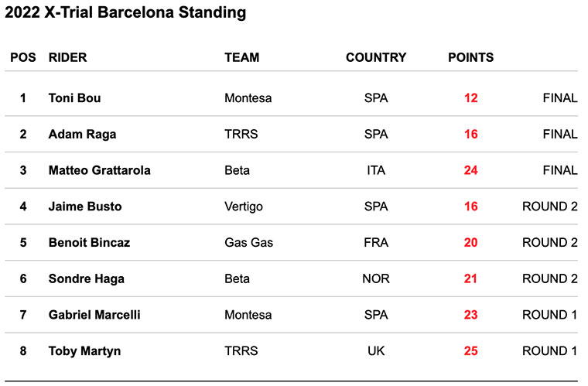Click Toni Bou's 12 points value

click(x=471, y=98)
